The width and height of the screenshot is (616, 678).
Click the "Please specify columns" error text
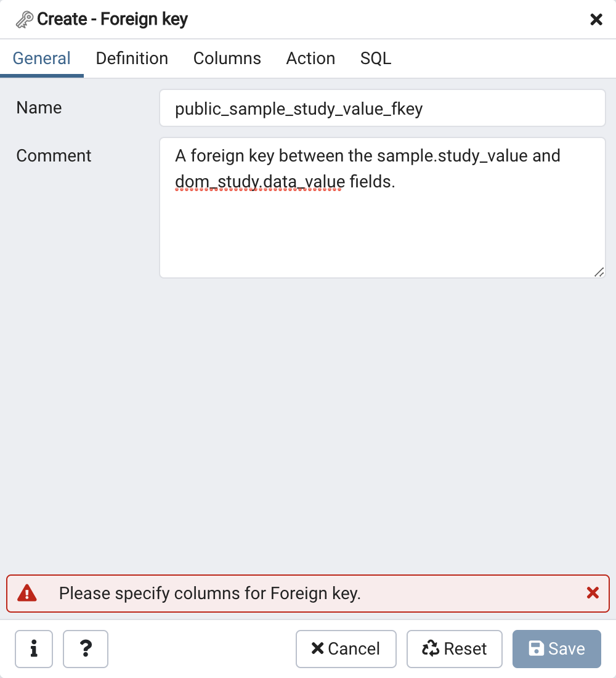pos(209,594)
